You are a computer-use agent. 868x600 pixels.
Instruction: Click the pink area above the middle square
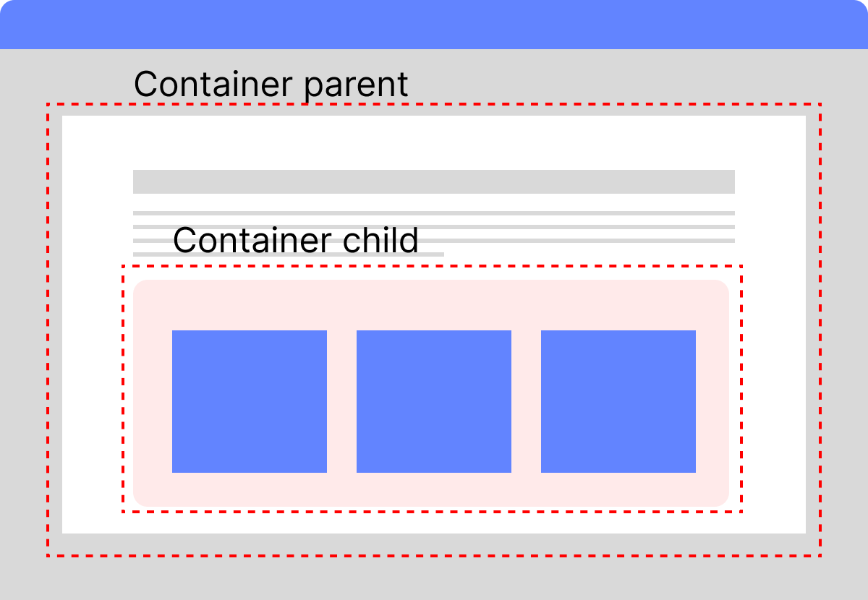point(434,305)
